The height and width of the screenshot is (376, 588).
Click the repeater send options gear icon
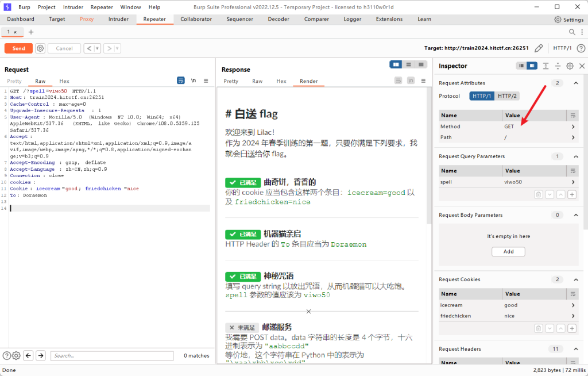(40, 48)
